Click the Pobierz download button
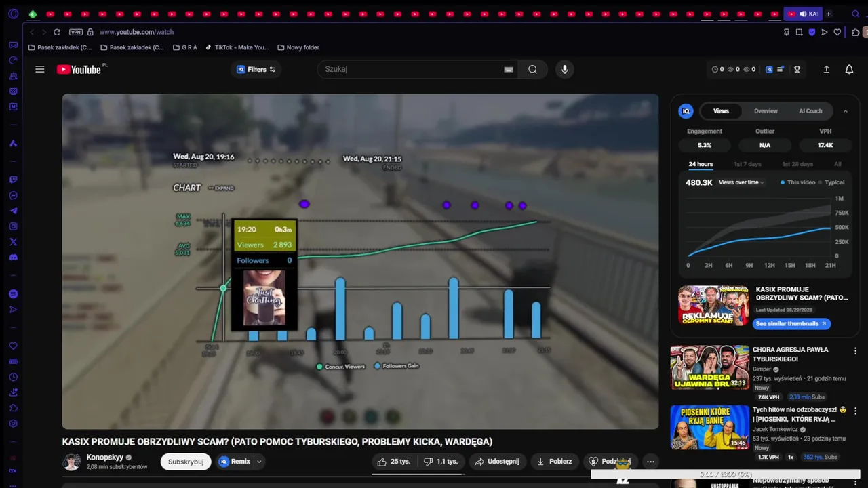The width and height of the screenshot is (868, 488). tap(554, 462)
